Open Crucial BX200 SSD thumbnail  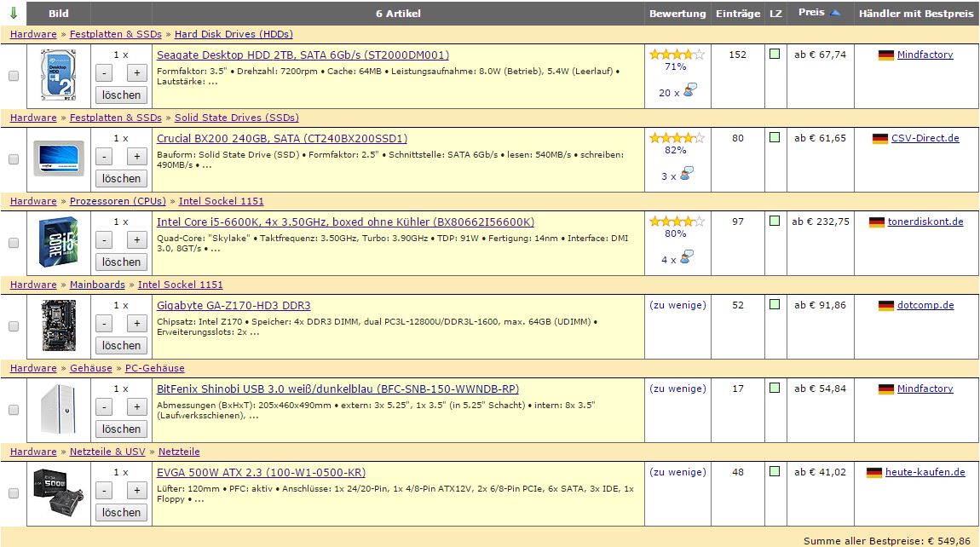click(x=59, y=158)
